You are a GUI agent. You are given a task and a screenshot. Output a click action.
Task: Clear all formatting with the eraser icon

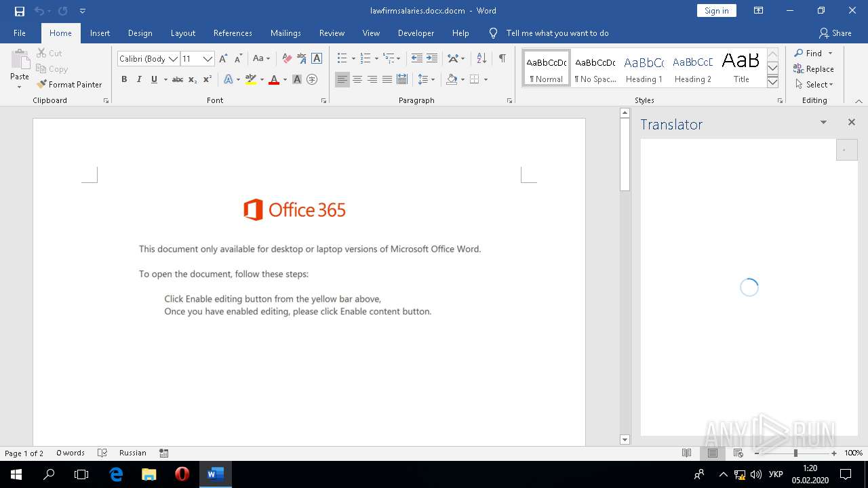(x=287, y=59)
